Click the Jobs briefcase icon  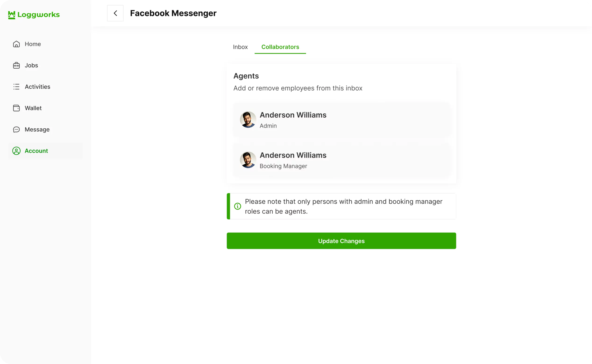[16, 66]
